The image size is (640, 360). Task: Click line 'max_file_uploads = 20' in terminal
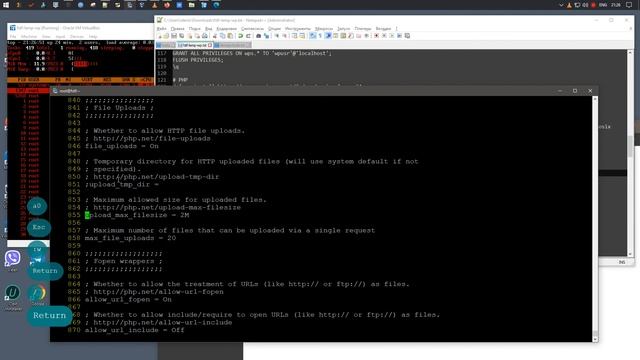coord(130,238)
